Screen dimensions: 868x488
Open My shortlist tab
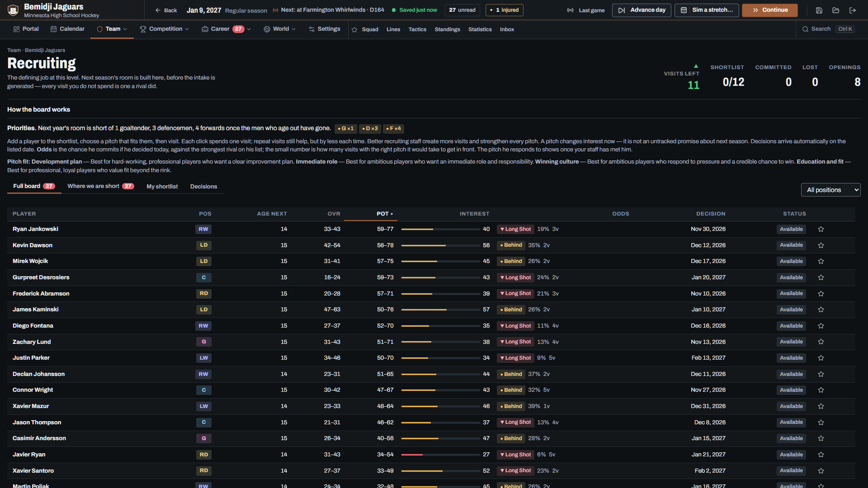point(162,187)
